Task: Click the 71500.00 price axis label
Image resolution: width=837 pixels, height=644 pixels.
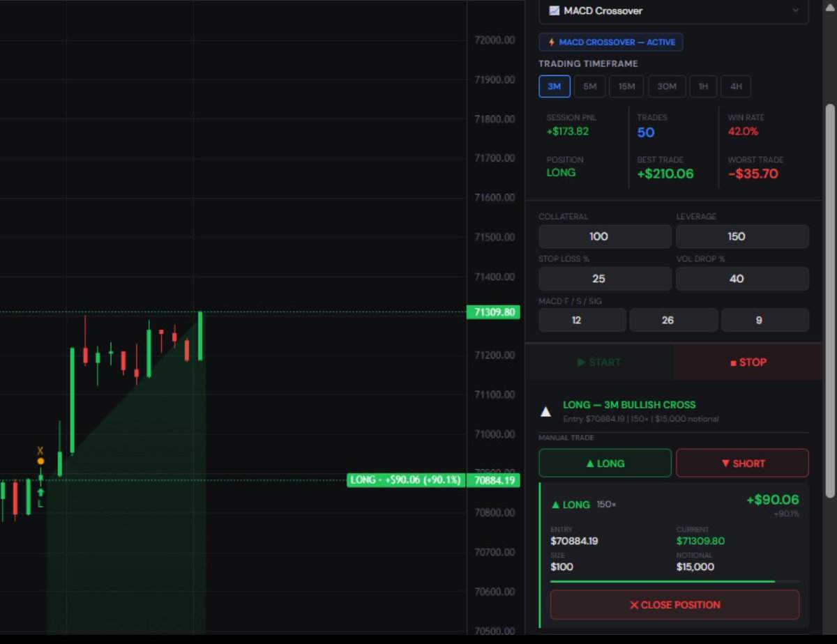Action: 495,237
